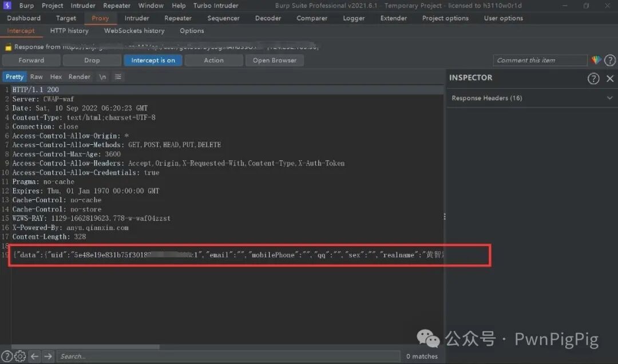
Task: Open the Sequencer tab
Action: [223, 18]
